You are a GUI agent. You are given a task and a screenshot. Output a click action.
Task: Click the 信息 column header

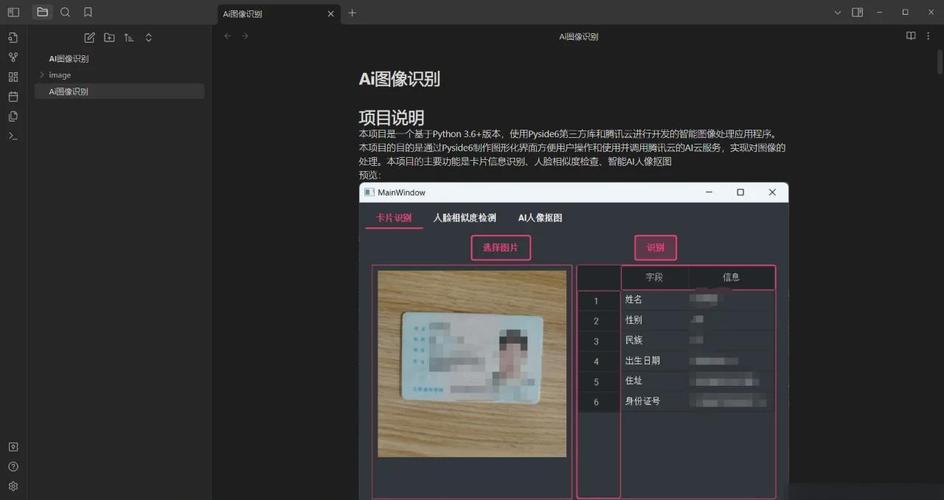(731, 277)
